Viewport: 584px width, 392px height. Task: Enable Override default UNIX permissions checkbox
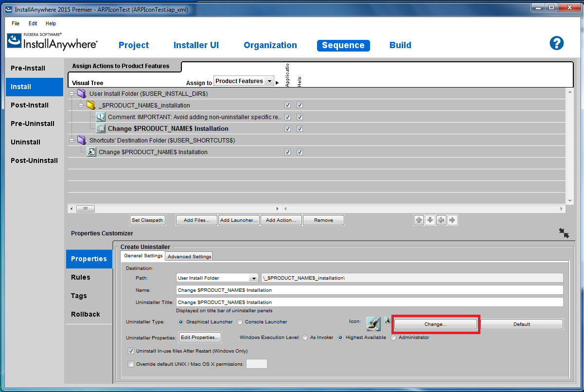pyautogui.click(x=131, y=364)
